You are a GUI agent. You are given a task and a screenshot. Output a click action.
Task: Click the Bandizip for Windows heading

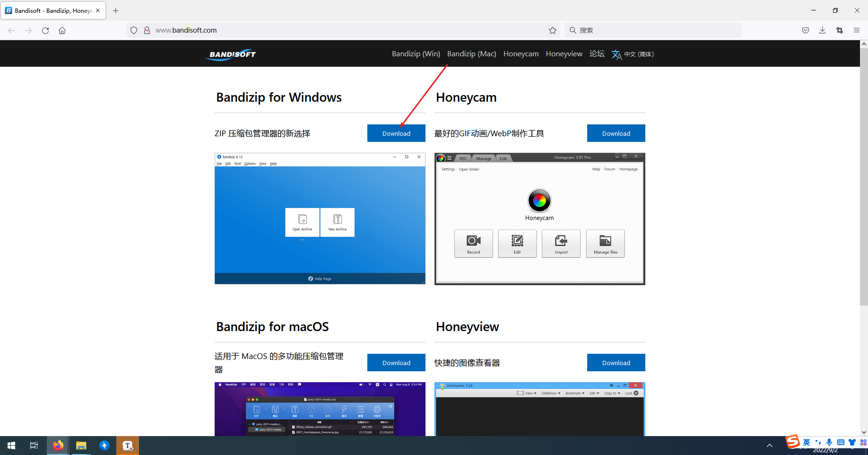click(279, 97)
